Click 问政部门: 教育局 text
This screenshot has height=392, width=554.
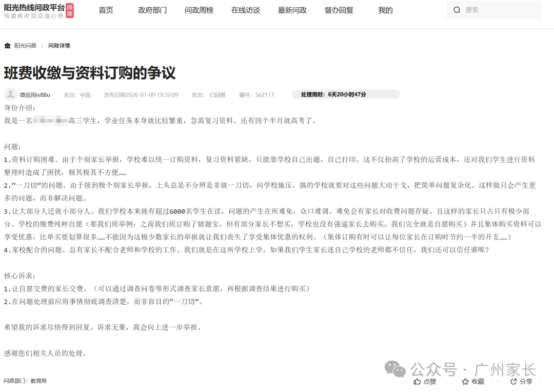tap(25, 381)
